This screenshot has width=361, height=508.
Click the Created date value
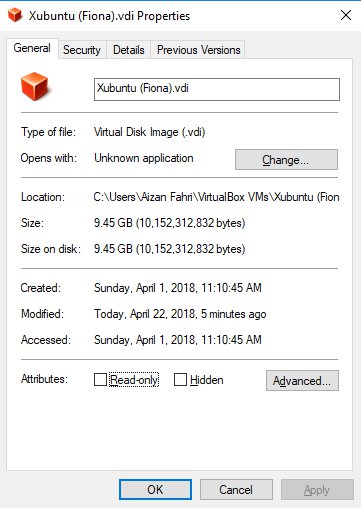pyautogui.click(x=178, y=288)
